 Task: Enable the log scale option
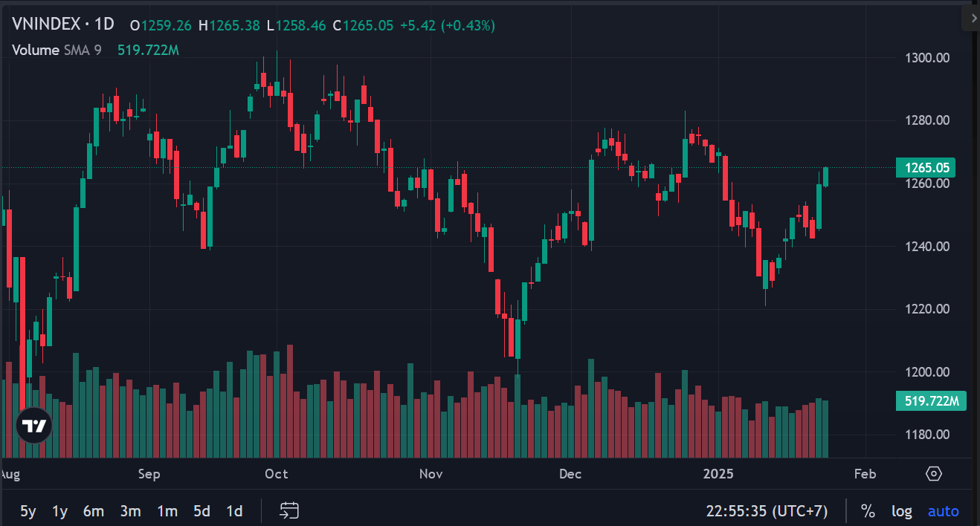[902, 511]
